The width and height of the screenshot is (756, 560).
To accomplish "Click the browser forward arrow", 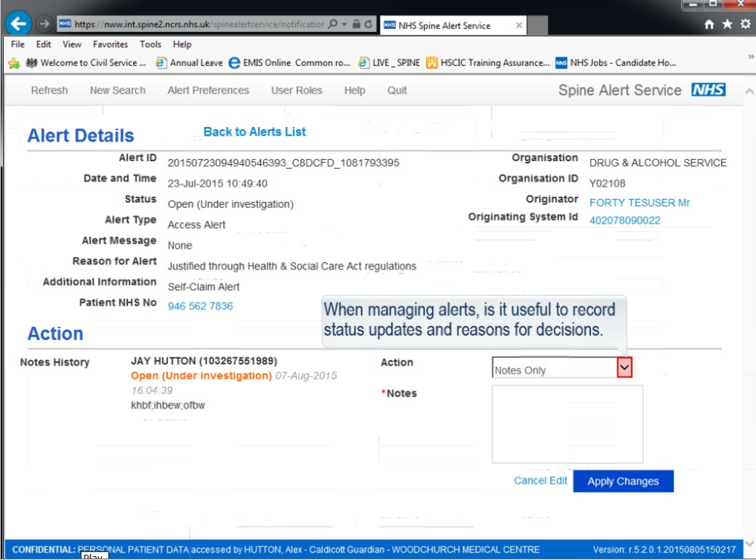I will click(44, 24).
